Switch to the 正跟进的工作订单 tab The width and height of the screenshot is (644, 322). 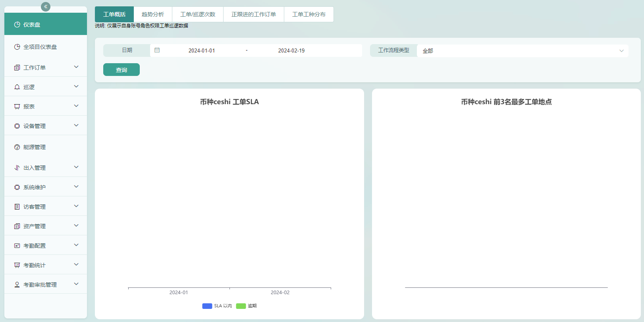point(254,14)
